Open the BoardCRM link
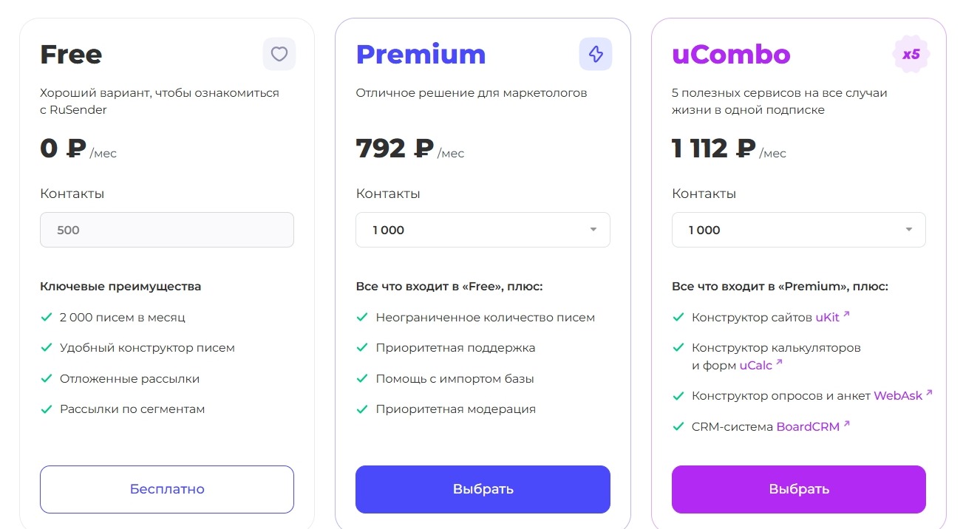Viewport: 980px width, 529px height. [807, 427]
